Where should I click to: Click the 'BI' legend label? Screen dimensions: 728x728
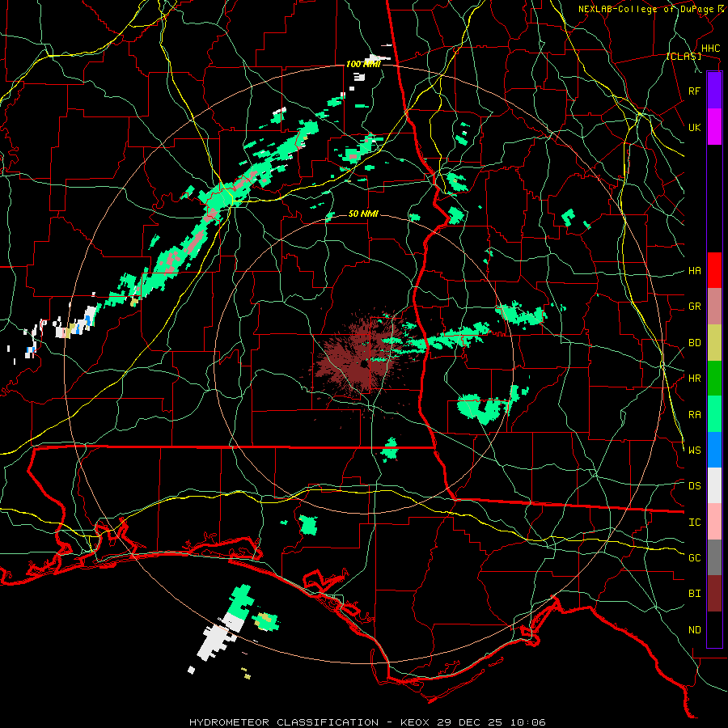coord(695,594)
